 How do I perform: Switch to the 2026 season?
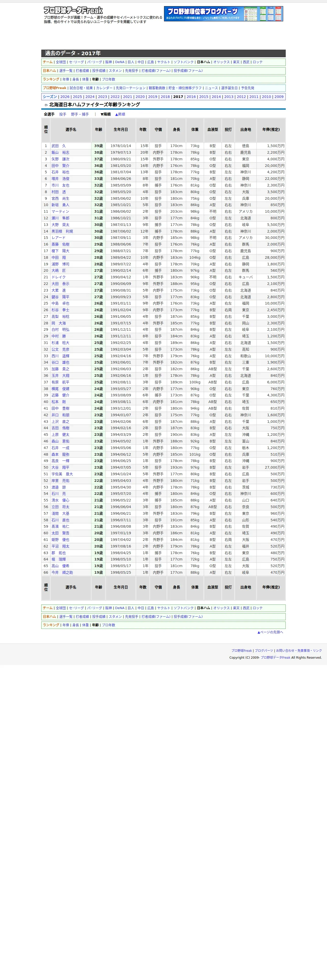pos(65,97)
